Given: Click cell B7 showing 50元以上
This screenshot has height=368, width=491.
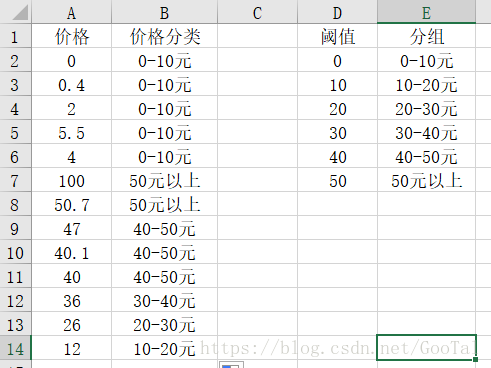Looking at the screenshot, I should pos(164,180).
